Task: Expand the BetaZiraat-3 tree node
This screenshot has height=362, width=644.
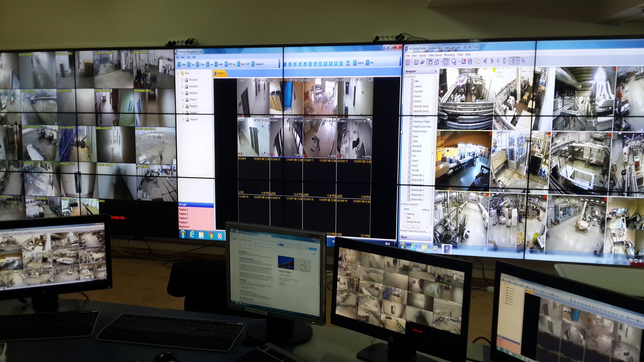Action: 183,86
